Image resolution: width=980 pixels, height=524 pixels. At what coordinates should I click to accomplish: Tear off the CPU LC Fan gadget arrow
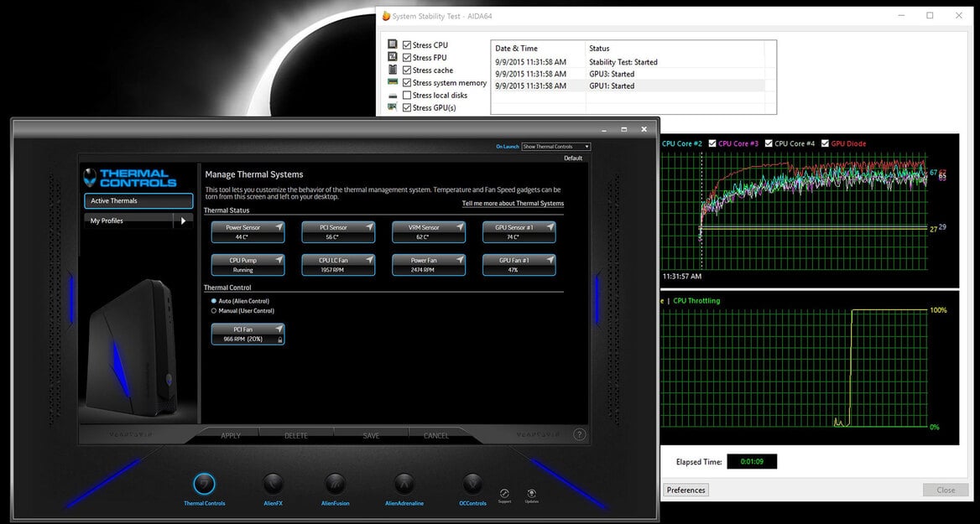point(369,260)
